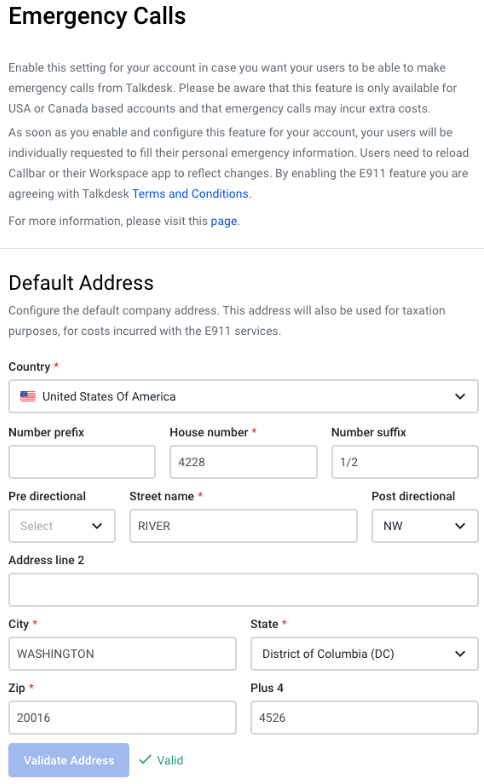
Task: Click the Plus 4 field showing 4526
Action: coord(364,718)
